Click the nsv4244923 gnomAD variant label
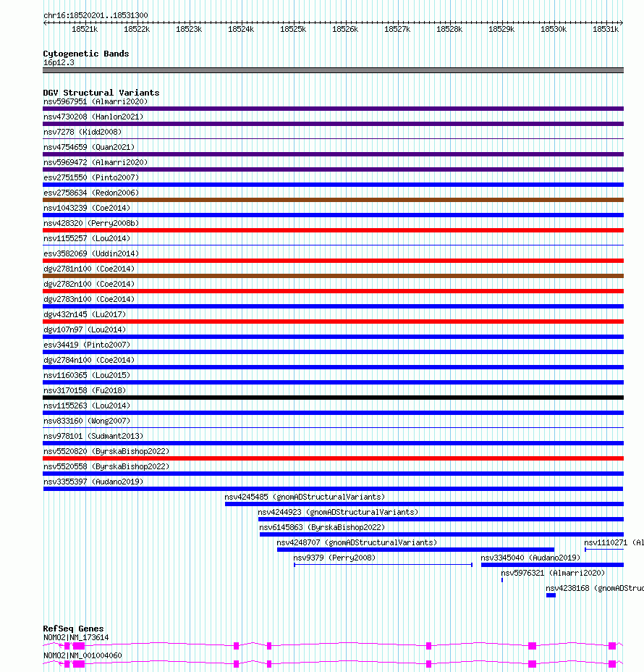This screenshot has width=644, height=672. 338,512
